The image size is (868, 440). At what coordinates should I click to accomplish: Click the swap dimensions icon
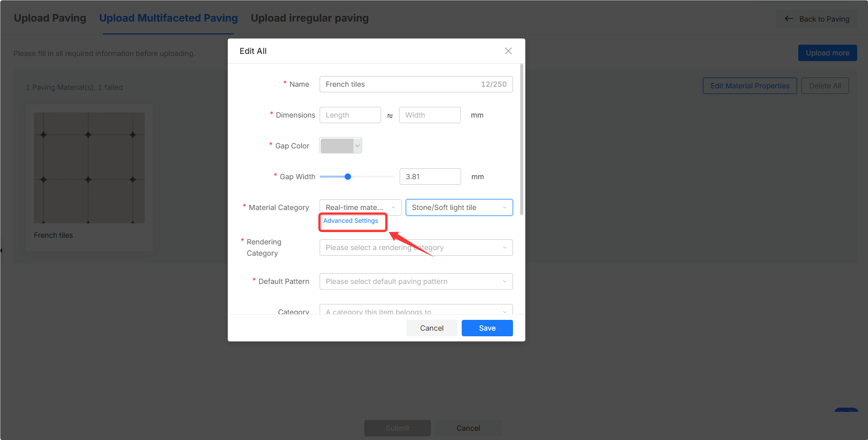pos(390,116)
